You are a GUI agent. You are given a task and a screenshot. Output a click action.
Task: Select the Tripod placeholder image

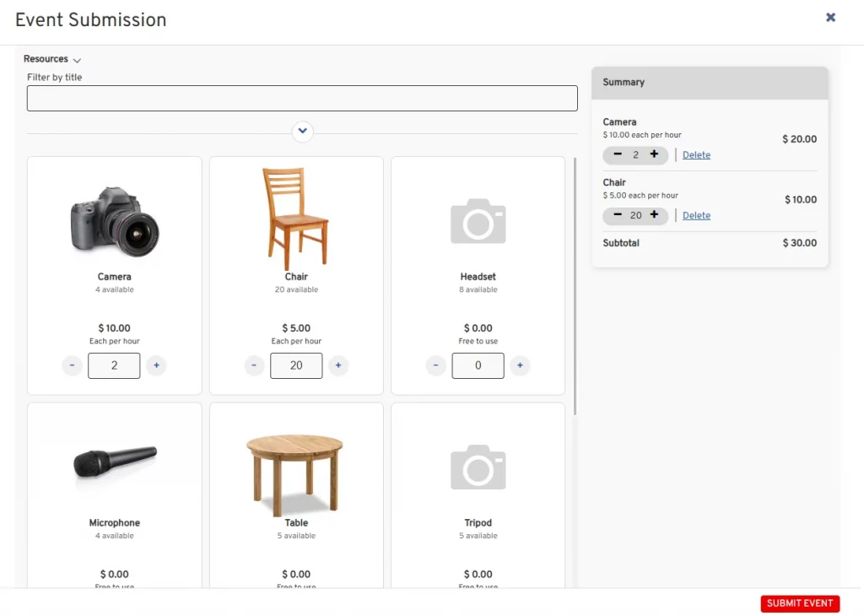pyautogui.click(x=478, y=467)
